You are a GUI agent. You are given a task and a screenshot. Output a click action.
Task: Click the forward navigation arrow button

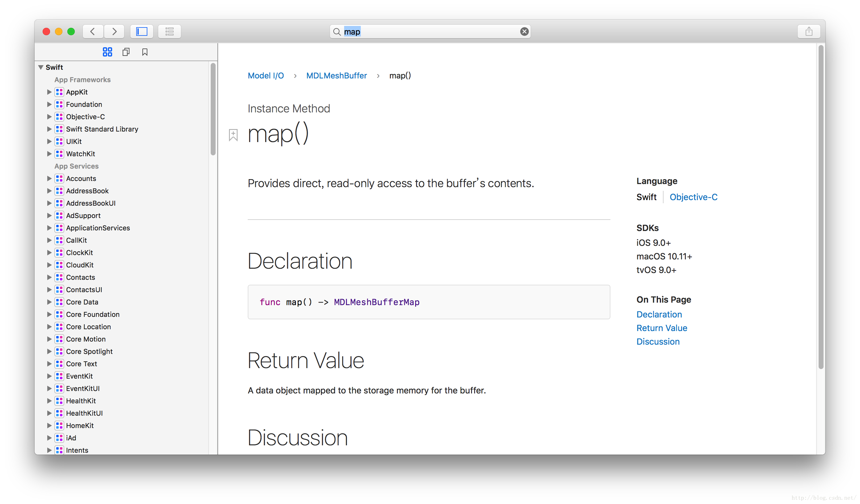114,31
